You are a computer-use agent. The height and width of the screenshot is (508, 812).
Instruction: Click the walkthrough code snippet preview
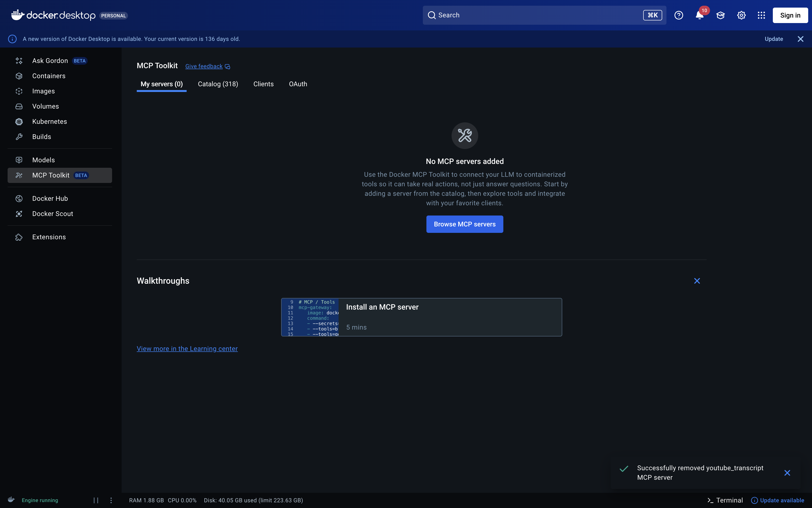(x=310, y=317)
